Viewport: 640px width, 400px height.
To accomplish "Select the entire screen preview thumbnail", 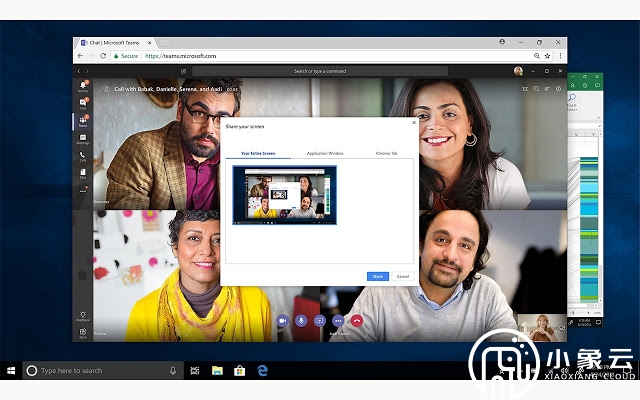I will 284,195.
